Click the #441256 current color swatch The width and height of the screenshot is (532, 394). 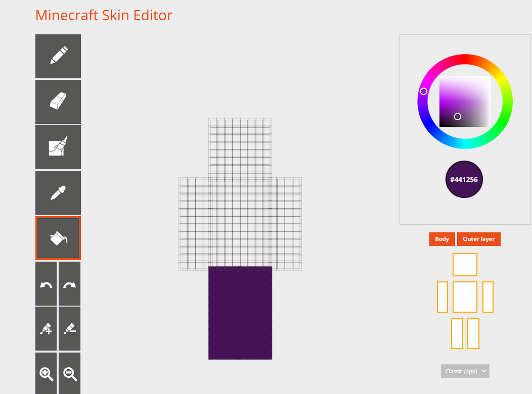[x=464, y=179]
